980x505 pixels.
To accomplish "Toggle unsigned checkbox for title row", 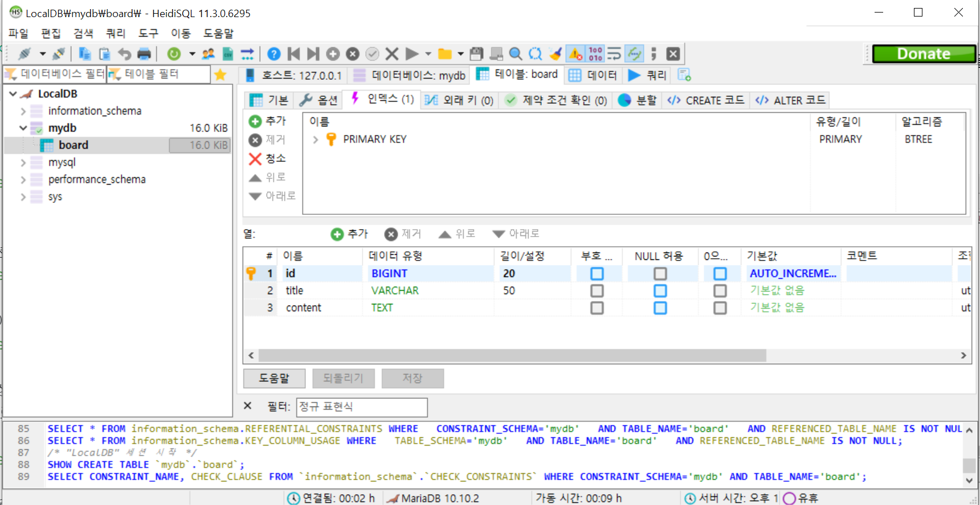I will [x=597, y=291].
